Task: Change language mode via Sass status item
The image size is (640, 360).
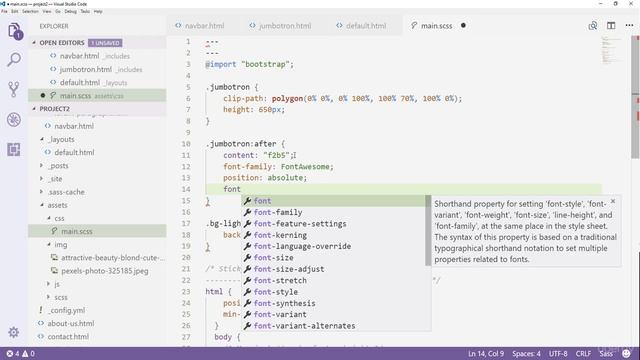Action: (606, 354)
